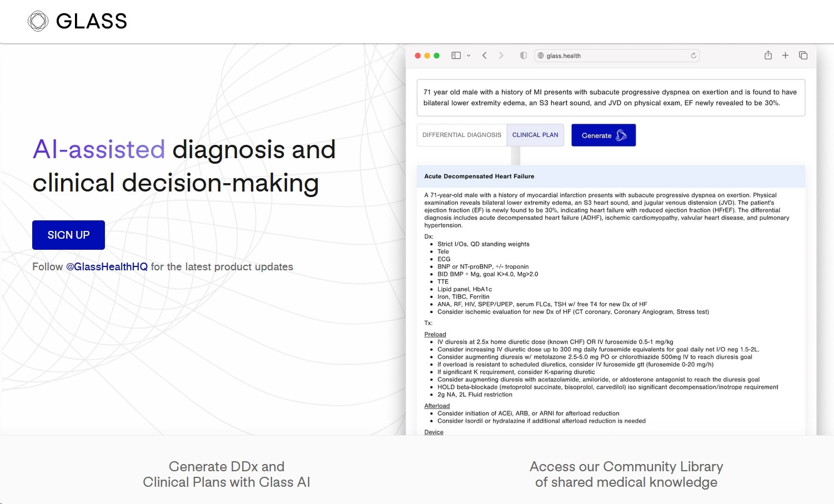Click the "Generate DDx and Clinical Plans" heading
Screen dimensions: 834x504
(227, 474)
